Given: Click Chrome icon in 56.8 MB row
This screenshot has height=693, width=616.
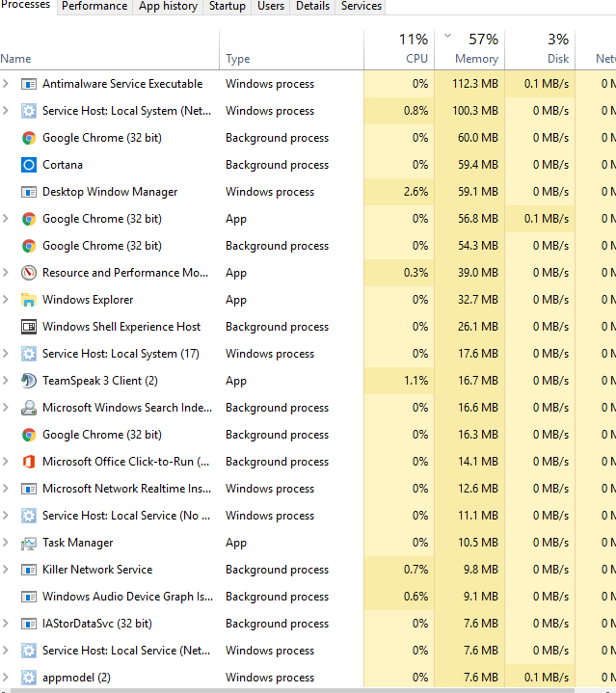Looking at the screenshot, I should pyautogui.click(x=29, y=219).
